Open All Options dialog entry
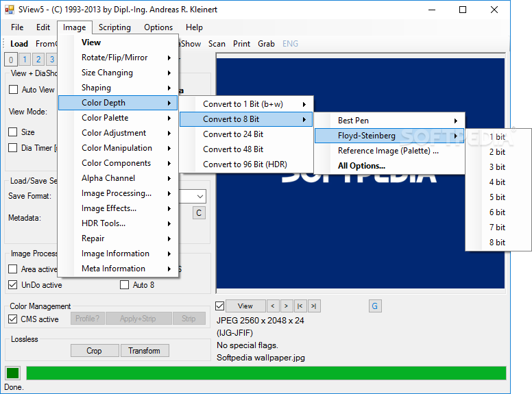Viewport: 532px width, 394px height. [389, 166]
